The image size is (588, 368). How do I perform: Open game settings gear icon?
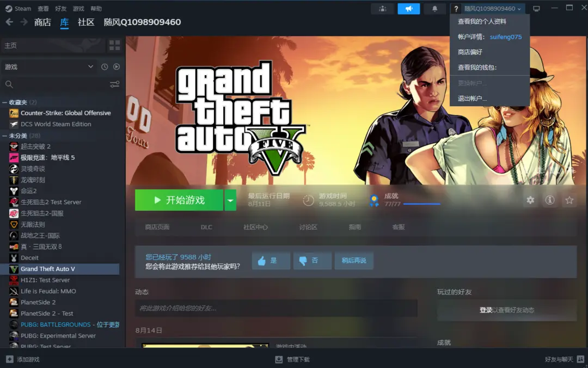(x=530, y=200)
